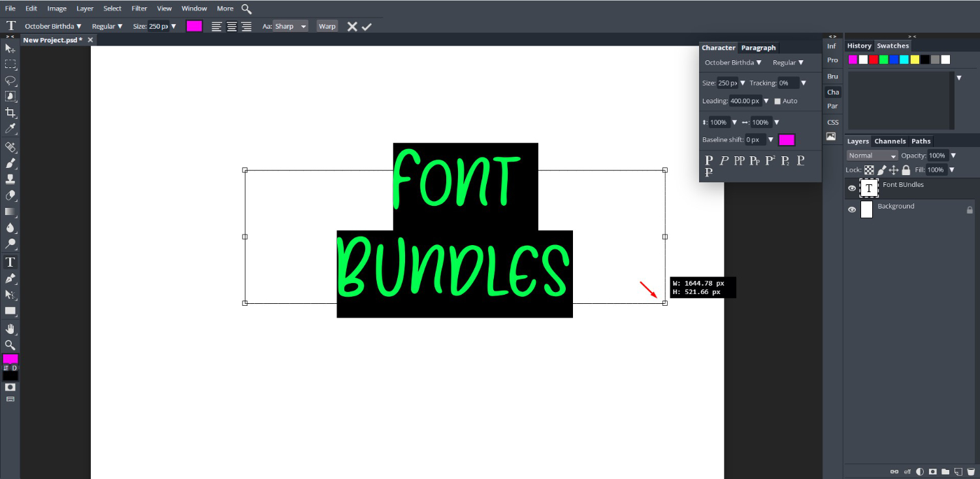Toggle lock image pixels brush icon
This screenshot has height=479, width=980.
(x=881, y=170)
